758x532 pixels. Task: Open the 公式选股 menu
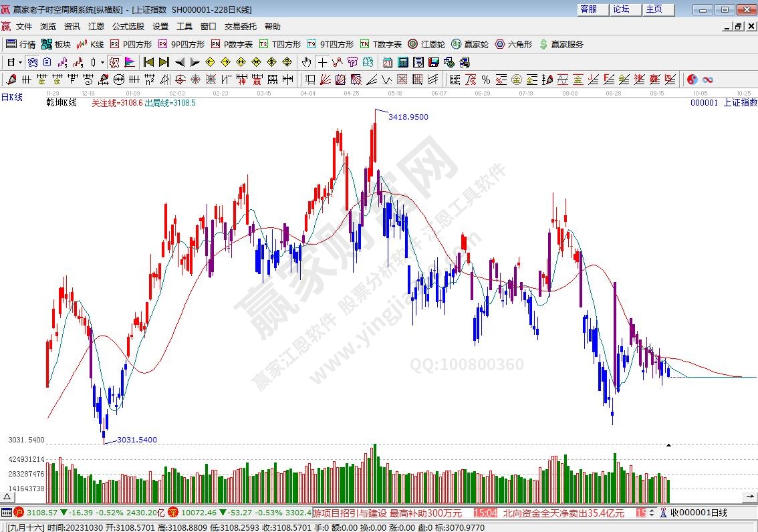[128, 27]
